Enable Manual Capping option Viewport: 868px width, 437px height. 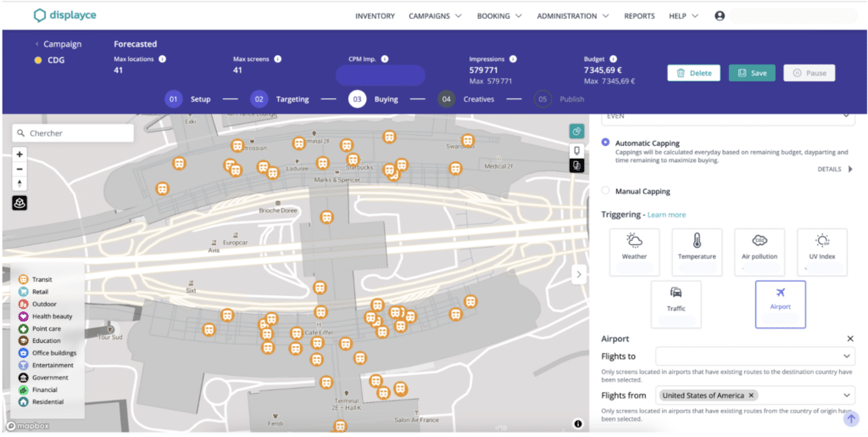[605, 191]
